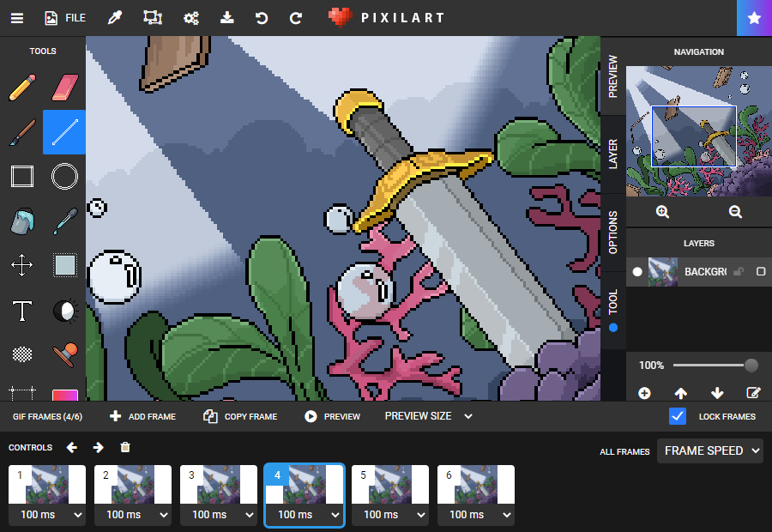772x532 pixels.
Task: Toggle the Background layer lock icon
Action: (x=738, y=272)
